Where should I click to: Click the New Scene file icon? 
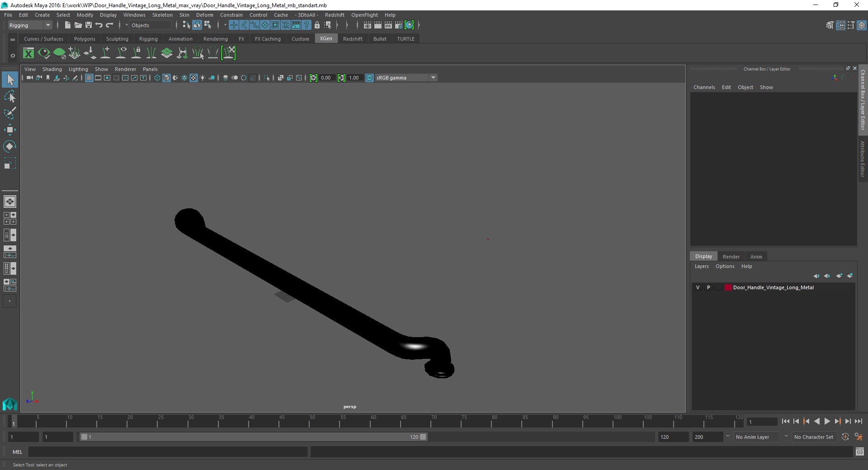(67, 25)
